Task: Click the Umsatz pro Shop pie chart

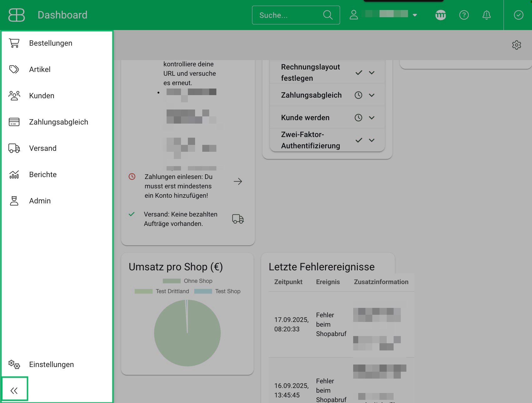Action: [x=187, y=333]
